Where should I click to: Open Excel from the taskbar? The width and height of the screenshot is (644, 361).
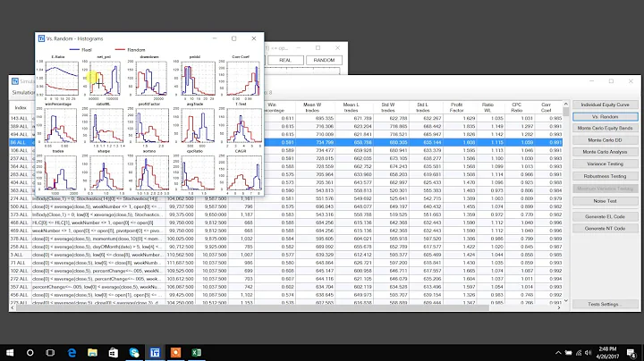[x=196, y=352]
